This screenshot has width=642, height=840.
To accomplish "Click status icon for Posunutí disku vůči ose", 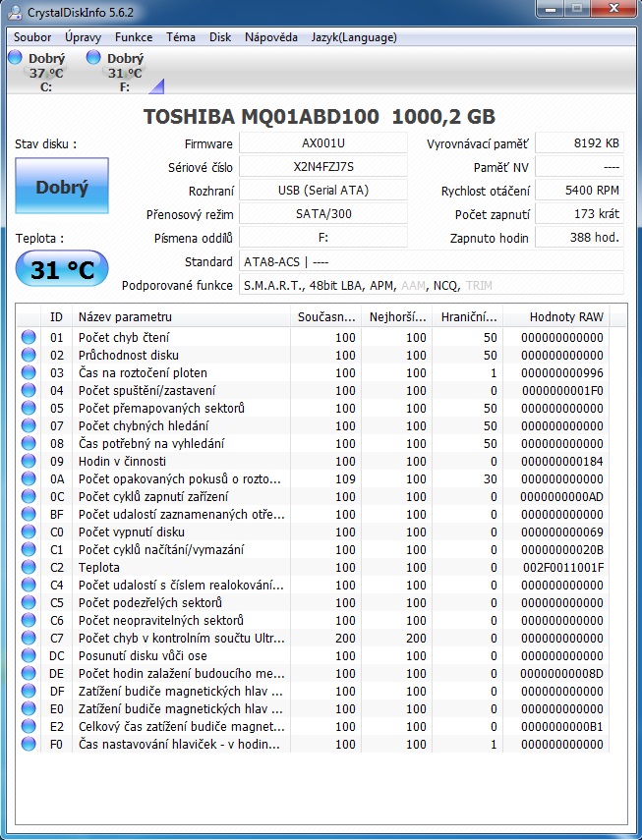I will (x=29, y=655).
